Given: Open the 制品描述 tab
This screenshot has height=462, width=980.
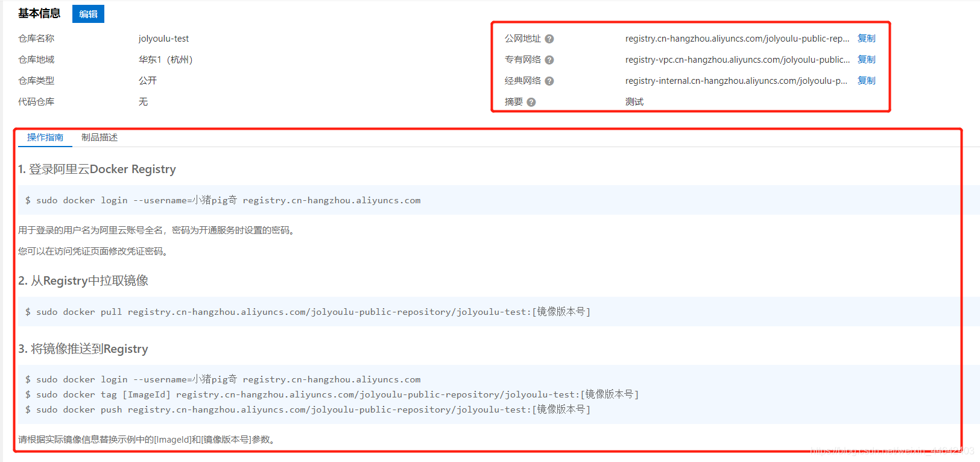Looking at the screenshot, I should point(100,138).
